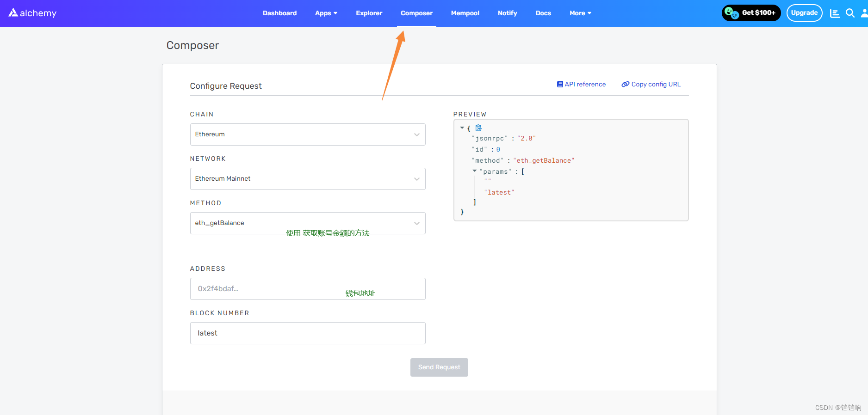Copy the preview JSON with clipboard icon
The height and width of the screenshot is (415, 868).
click(478, 128)
